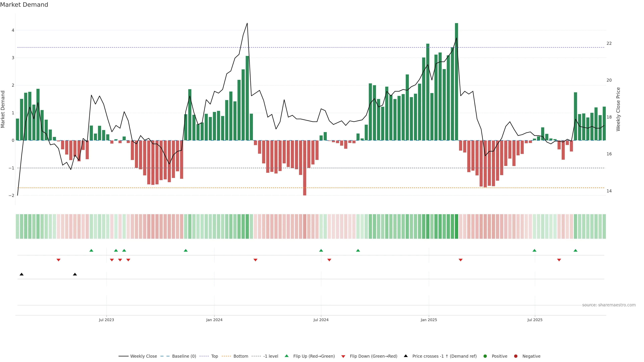The height and width of the screenshot is (362, 644).
Task: Click the flip-up marker just after Jul 2024
Action: [x=321, y=251]
